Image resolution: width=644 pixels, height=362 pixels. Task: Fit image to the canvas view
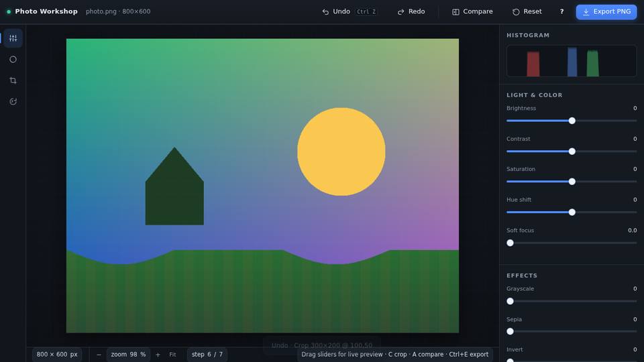click(x=172, y=355)
